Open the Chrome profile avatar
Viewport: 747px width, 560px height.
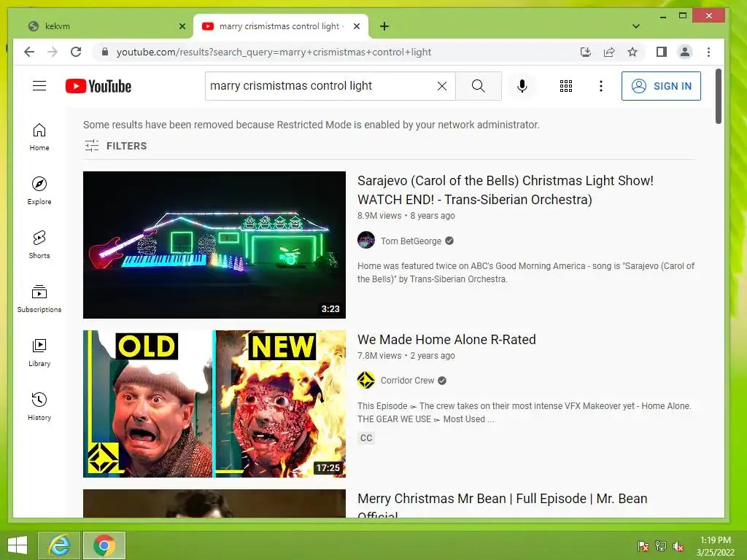tap(684, 52)
